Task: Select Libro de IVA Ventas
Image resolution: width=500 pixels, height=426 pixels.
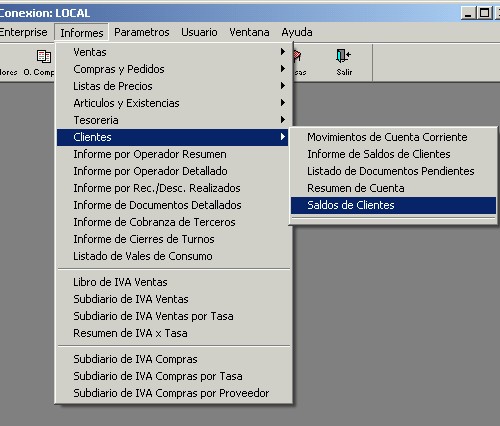Action: pyautogui.click(x=173, y=282)
